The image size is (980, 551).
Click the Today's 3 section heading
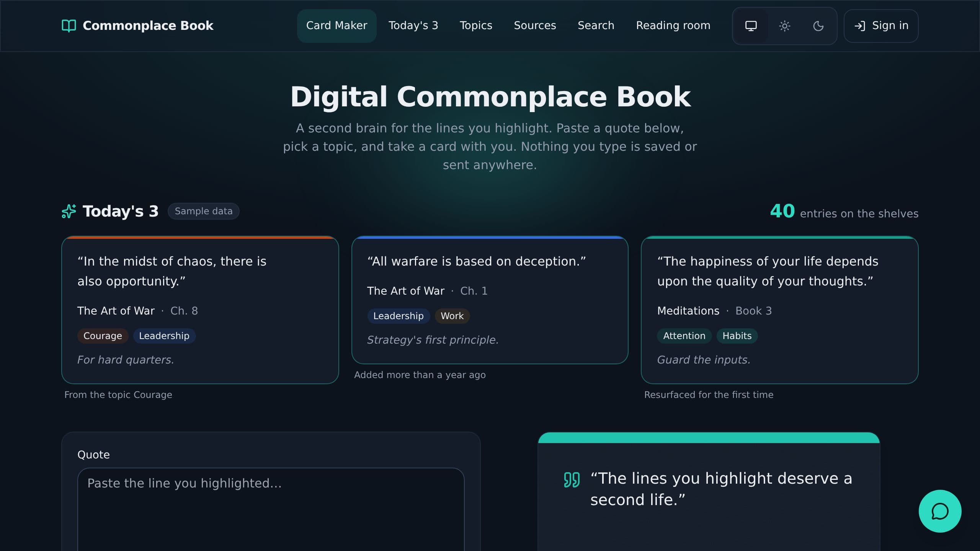click(x=121, y=211)
